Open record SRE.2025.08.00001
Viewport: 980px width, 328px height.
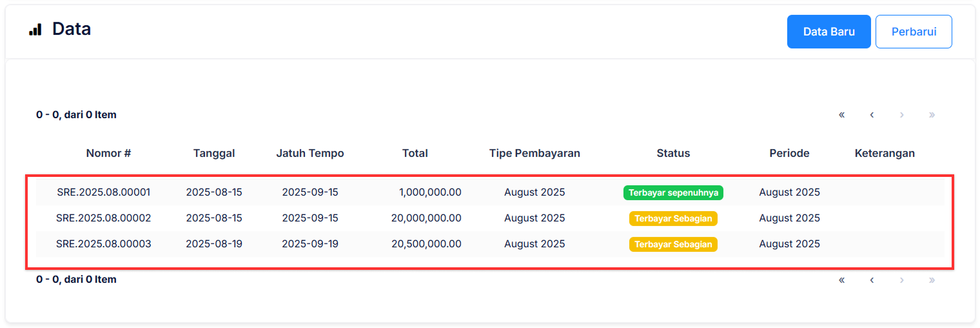[103, 192]
